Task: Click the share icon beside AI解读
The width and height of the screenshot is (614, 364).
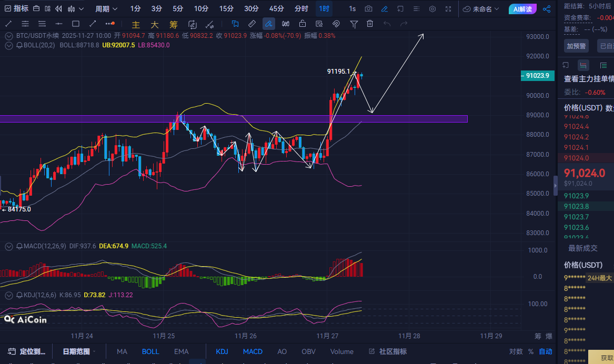Action: pos(547,9)
